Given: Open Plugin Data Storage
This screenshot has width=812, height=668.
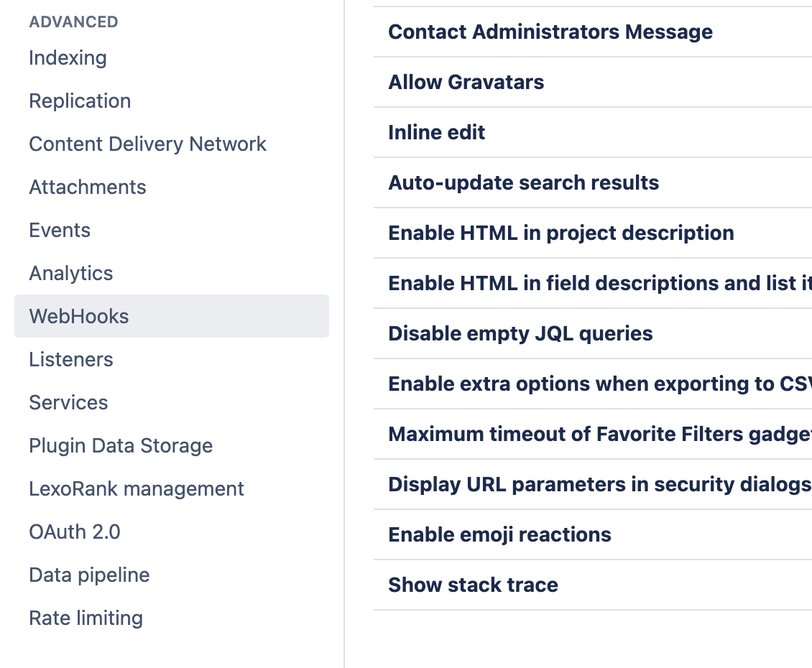Looking at the screenshot, I should point(121,446).
